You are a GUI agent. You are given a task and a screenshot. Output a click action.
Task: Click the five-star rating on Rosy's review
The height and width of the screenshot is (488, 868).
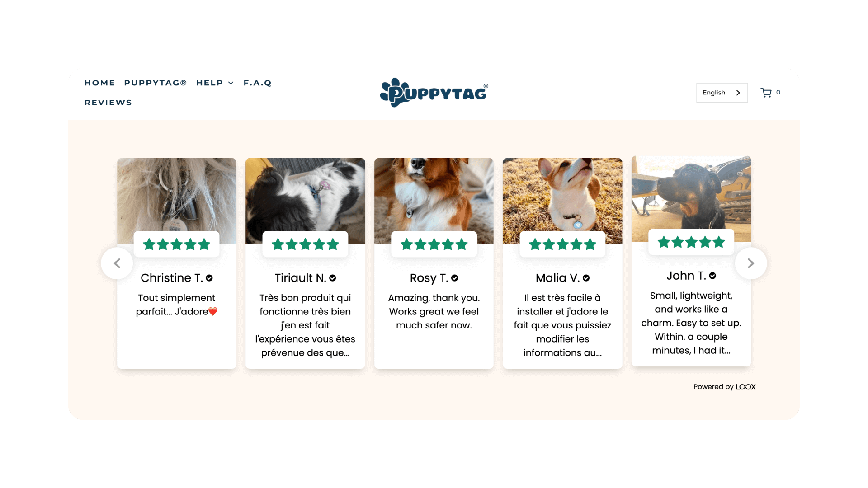[434, 244]
